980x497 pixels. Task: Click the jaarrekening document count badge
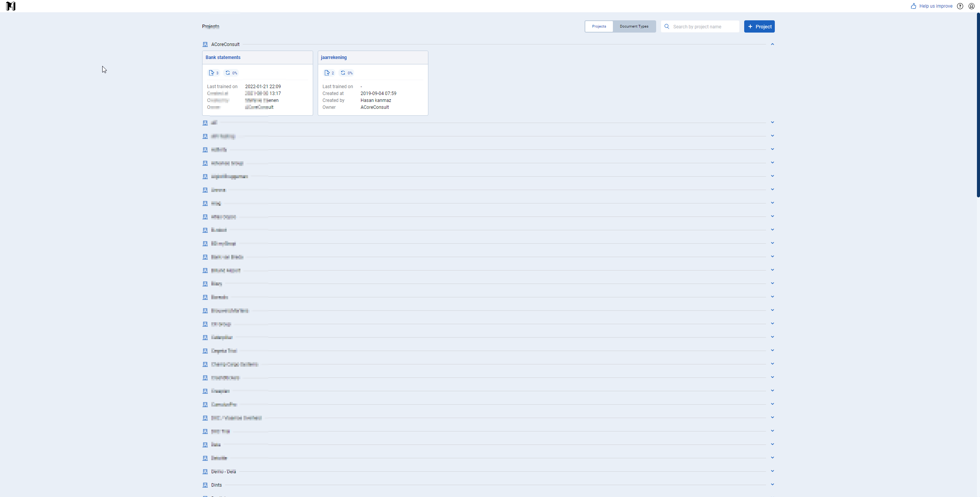tap(329, 73)
